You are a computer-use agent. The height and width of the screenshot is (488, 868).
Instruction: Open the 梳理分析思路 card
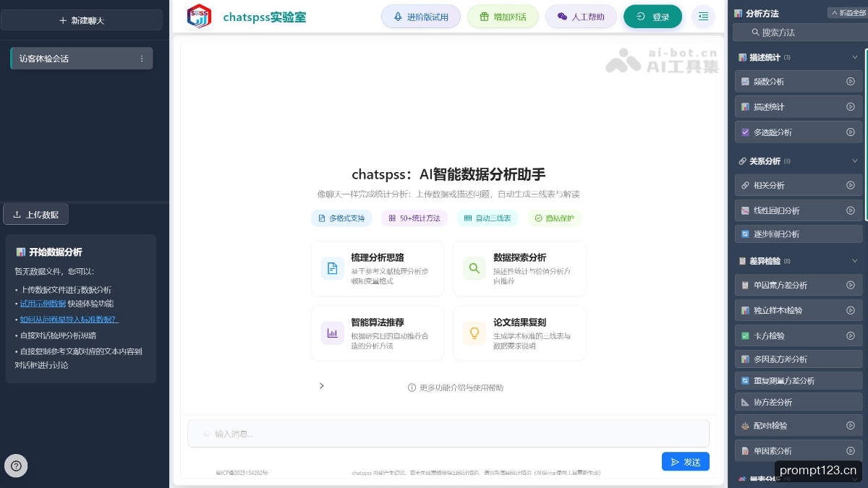coord(378,268)
